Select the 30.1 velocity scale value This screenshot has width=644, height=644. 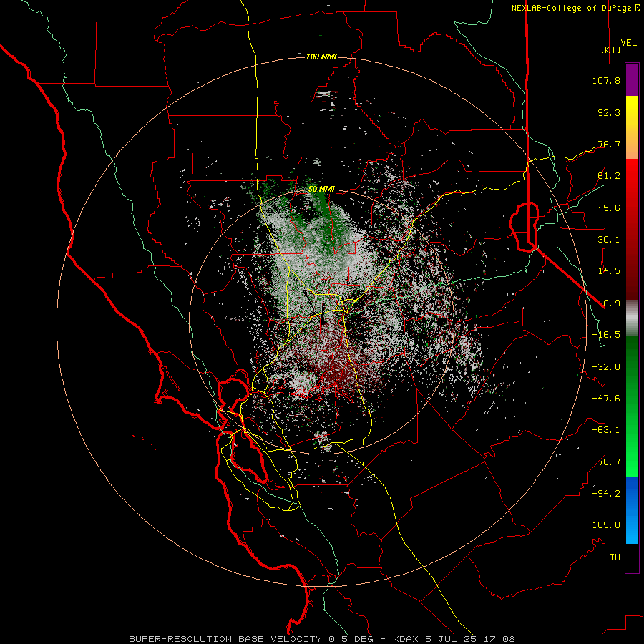point(609,240)
